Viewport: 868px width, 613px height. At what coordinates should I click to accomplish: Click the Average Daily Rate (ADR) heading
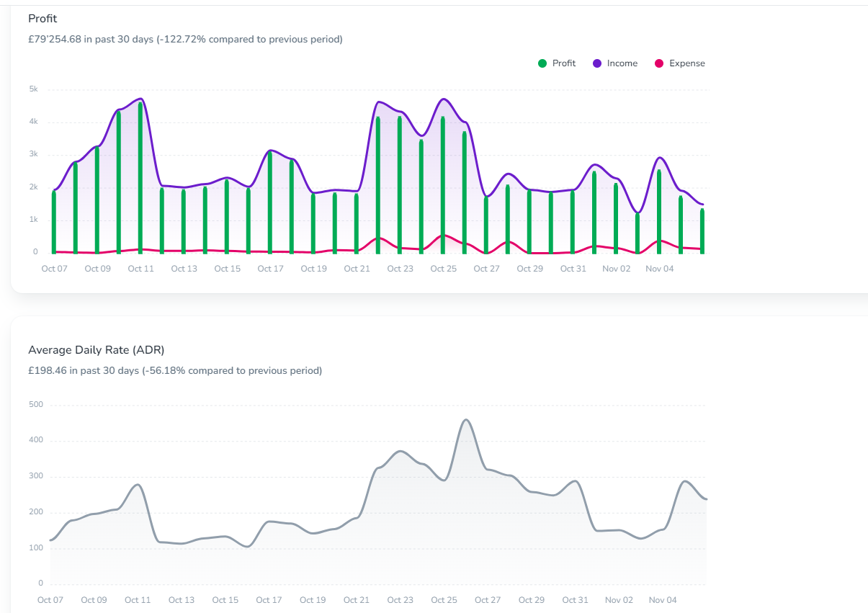97,350
